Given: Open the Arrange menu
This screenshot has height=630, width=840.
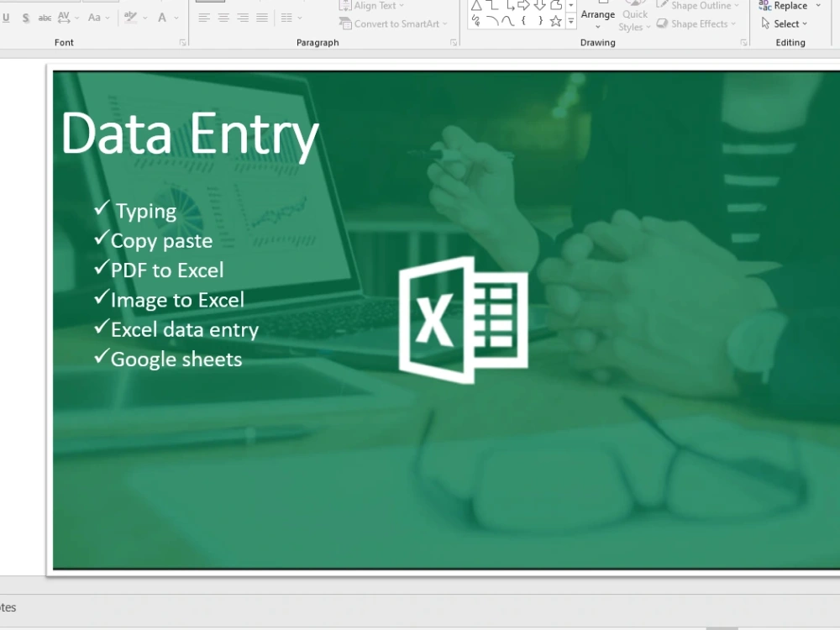Looking at the screenshot, I should click(598, 16).
